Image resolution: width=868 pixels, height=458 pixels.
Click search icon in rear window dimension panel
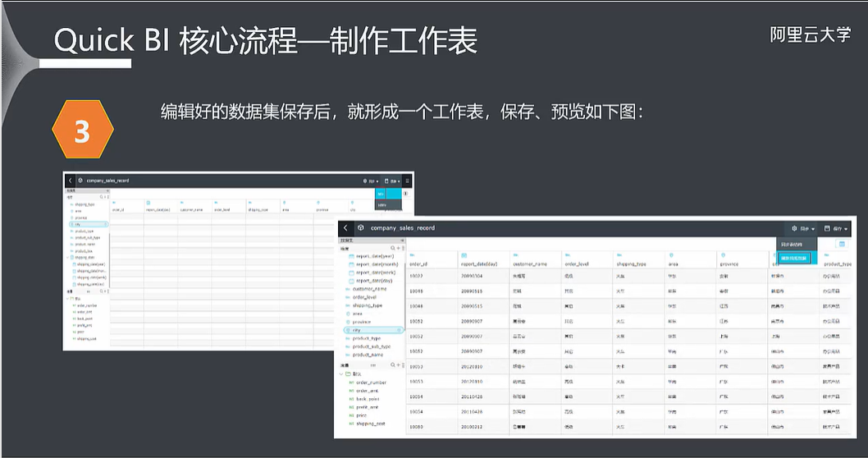tap(101, 197)
